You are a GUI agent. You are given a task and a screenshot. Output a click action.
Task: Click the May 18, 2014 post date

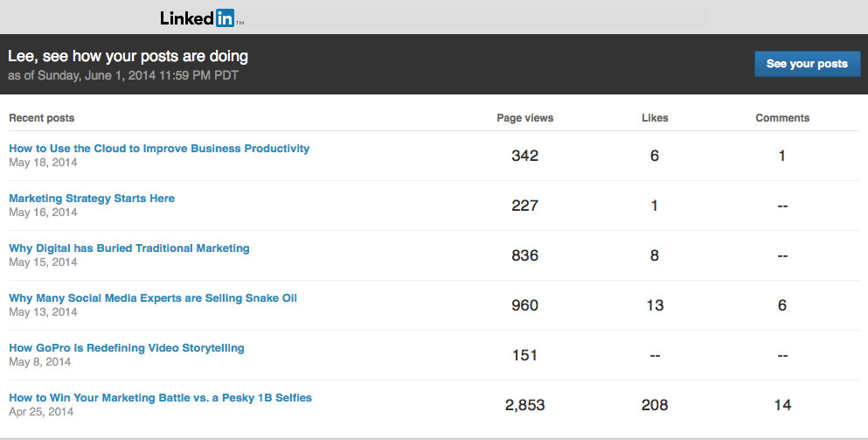click(x=43, y=163)
